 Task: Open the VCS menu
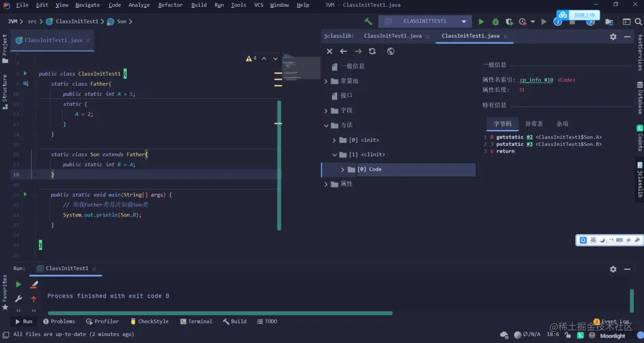[x=259, y=5]
